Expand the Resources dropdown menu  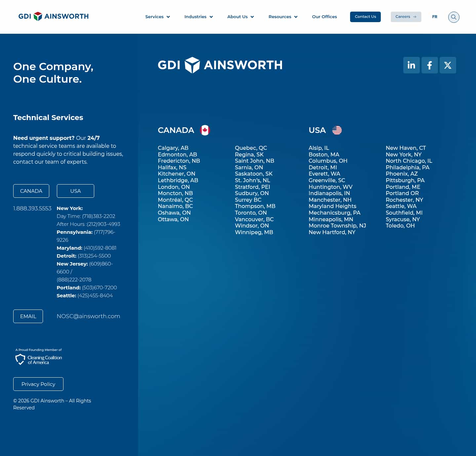coord(283,17)
